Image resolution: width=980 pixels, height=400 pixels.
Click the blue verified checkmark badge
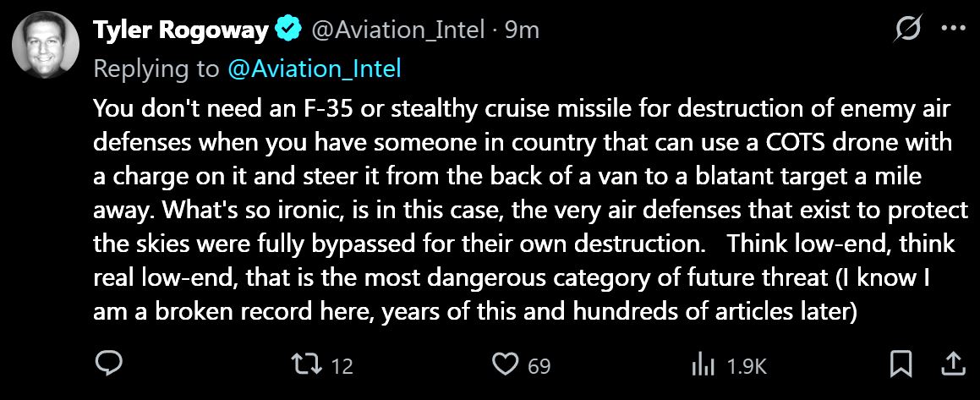coord(290,30)
